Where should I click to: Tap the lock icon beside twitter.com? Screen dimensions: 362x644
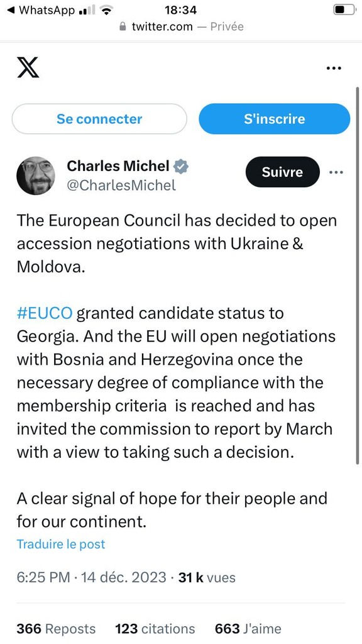pos(123,26)
